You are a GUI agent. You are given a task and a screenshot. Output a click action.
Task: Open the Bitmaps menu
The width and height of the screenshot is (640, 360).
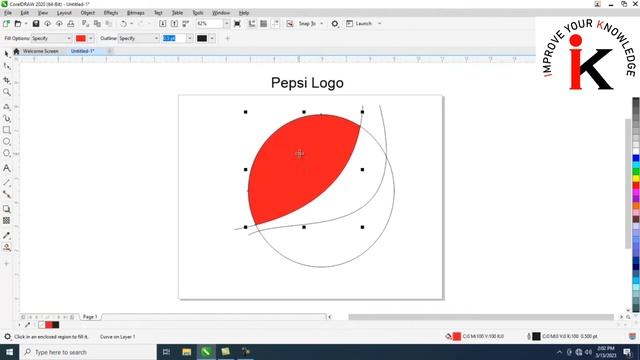136,13
